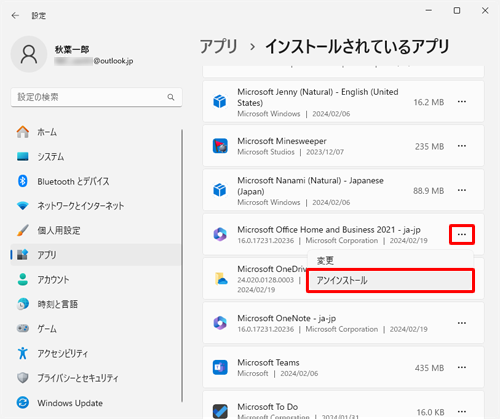Click the アプリ breadcrumb link
This screenshot has height=419, width=500.
point(219,46)
